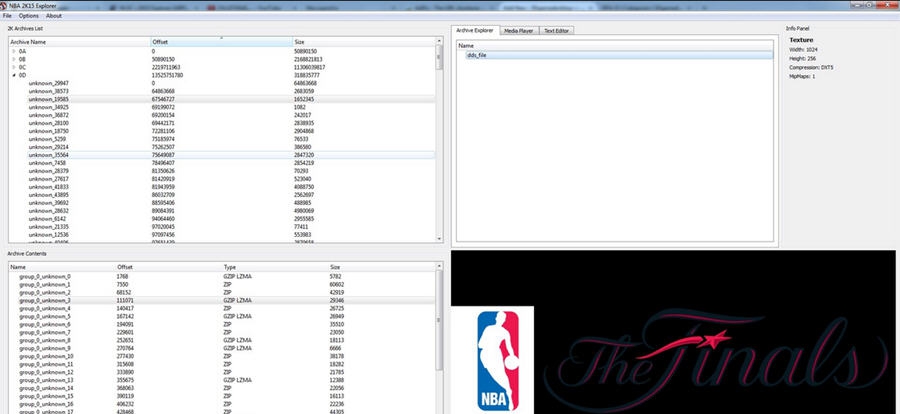
Task: Expand the 0C archive node
Action: pyautogui.click(x=14, y=67)
